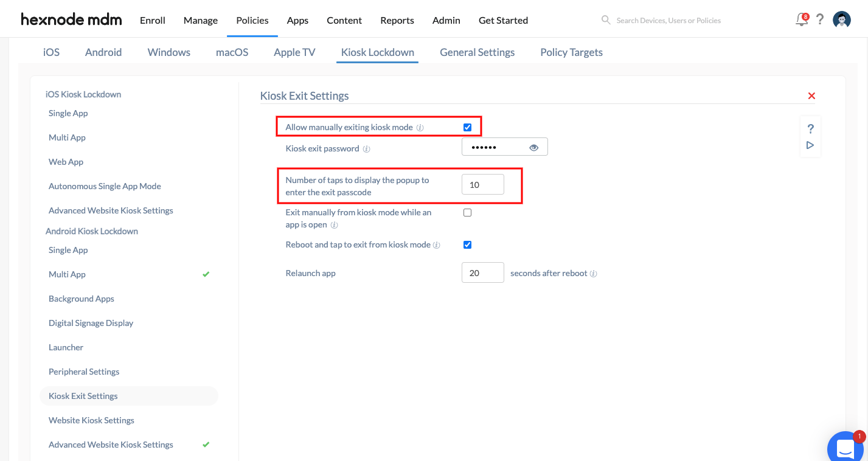Click the number of taps input field
Image resolution: width=868 pixels, height=461 pixels.
(483, 184)
